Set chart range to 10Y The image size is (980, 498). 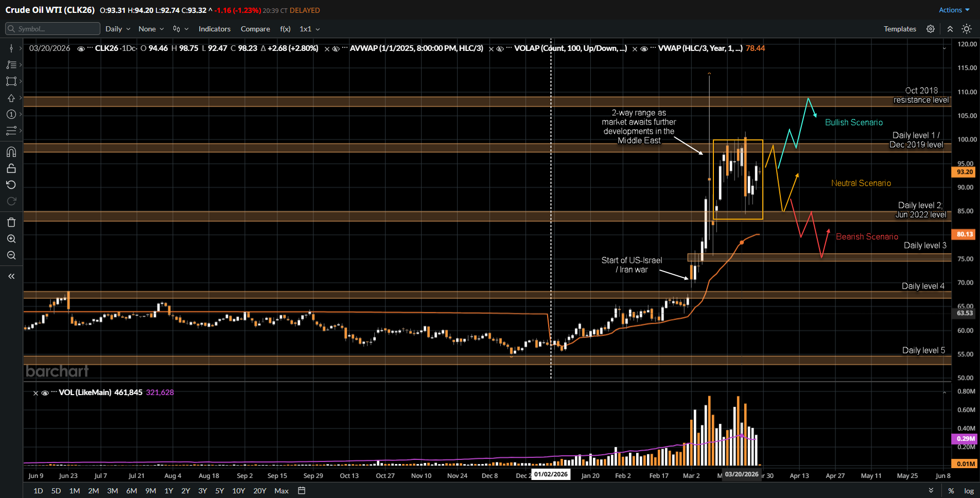pos(239,491)
